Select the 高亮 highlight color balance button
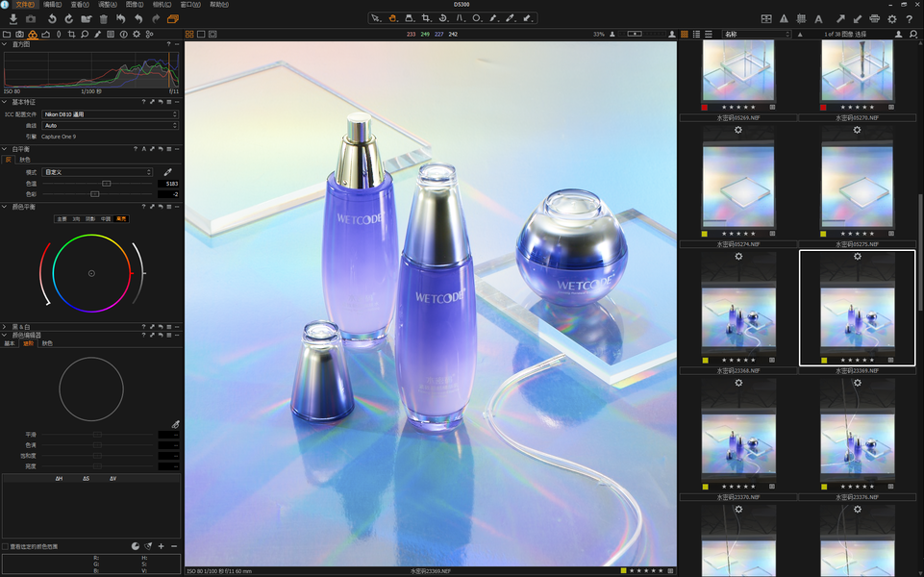The height and width of the screenshot is (577, 924). (121, 218)
